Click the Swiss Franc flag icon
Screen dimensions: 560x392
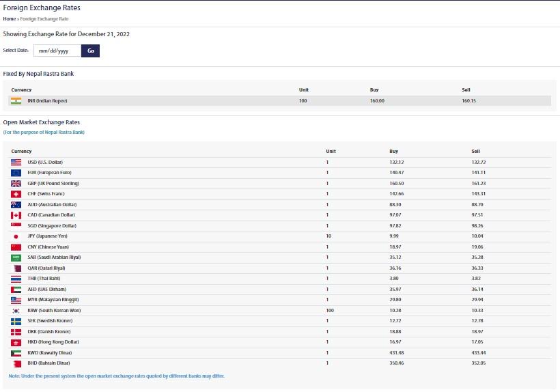(x=16, y=194)
